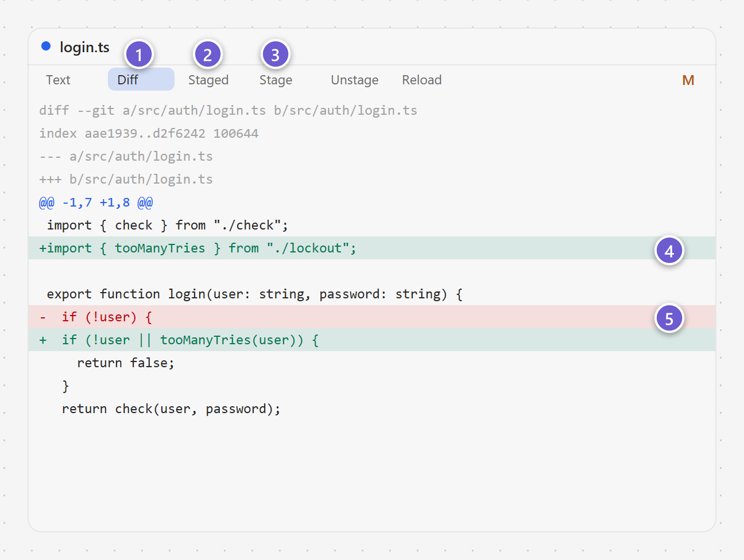744x560 pixels.
Task: Click the added 'if (!user || tooManyTries(user))' line
Action: 372,340
